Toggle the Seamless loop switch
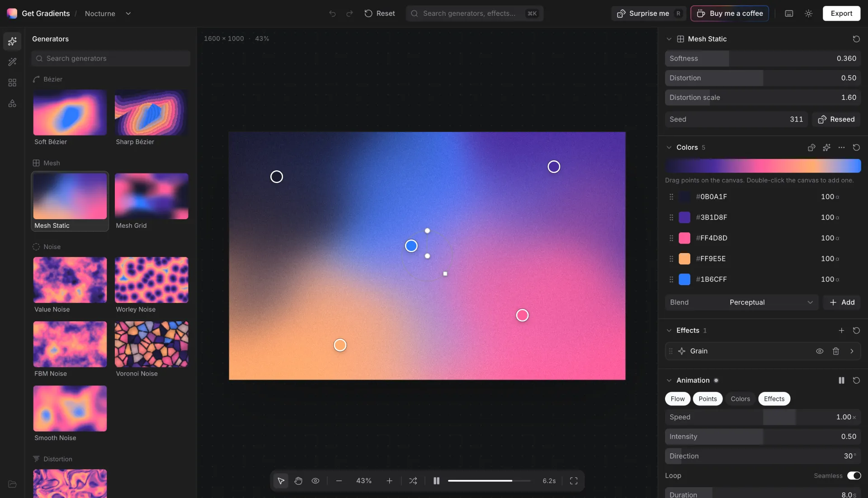This screenshot has height=498, width=868. point(854,475)
